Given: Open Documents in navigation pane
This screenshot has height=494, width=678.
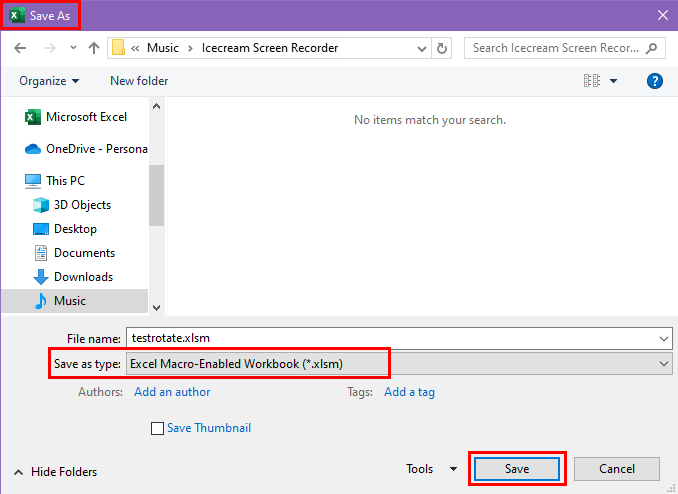Looking at the screenshot, I should 74,253.
